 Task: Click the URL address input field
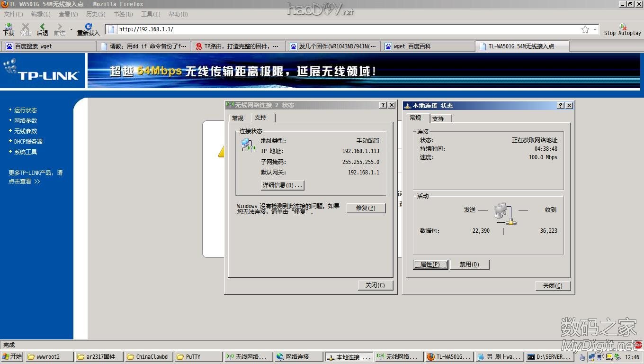[346, 29]
